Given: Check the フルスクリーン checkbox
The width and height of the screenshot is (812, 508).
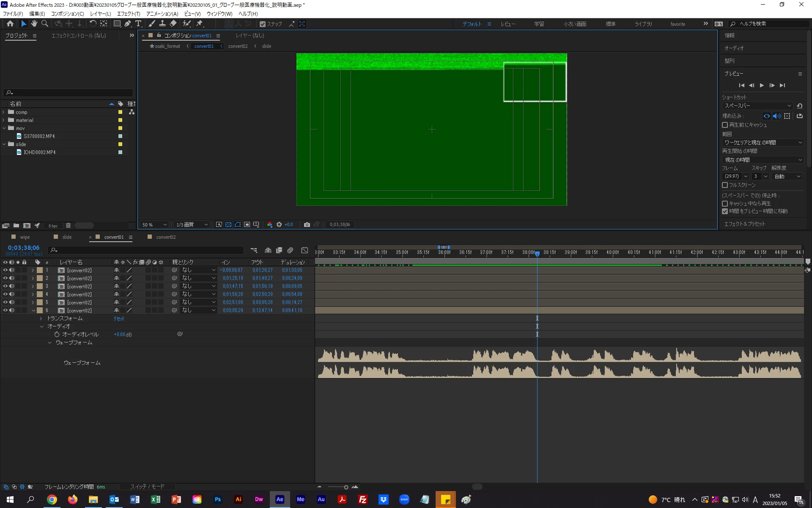Looking at the screenshot, I should pos(725,185).
